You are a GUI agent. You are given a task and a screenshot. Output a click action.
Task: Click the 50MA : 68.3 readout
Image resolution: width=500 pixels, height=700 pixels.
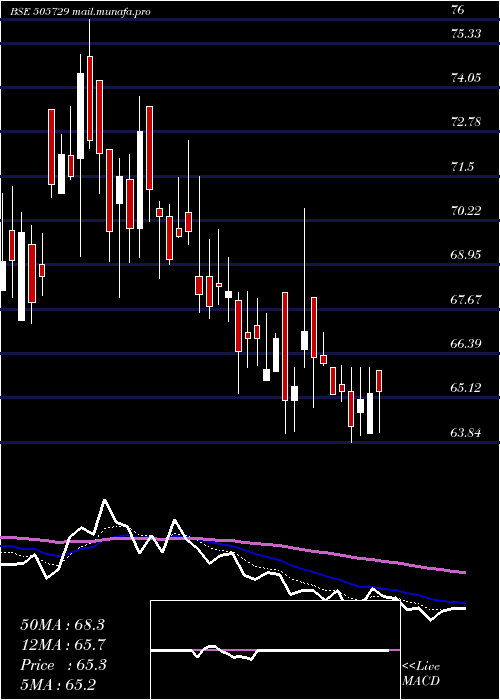tap(62, 625)
